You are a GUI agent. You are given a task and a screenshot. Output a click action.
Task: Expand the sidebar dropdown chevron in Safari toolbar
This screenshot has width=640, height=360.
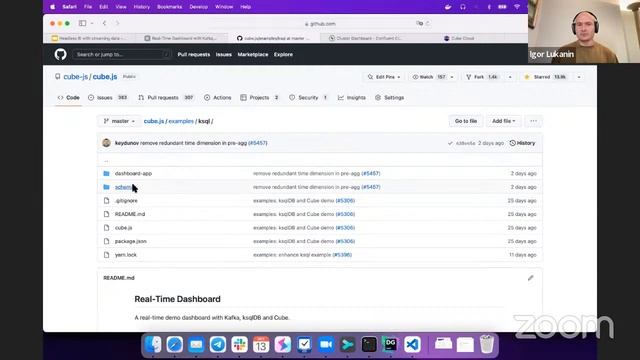(x=92, y=23)
